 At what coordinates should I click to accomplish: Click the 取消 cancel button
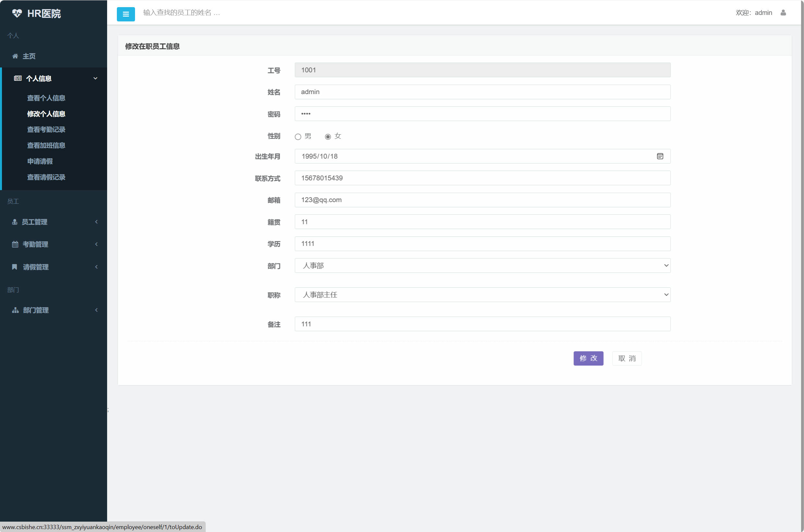[x=626, y=358]
